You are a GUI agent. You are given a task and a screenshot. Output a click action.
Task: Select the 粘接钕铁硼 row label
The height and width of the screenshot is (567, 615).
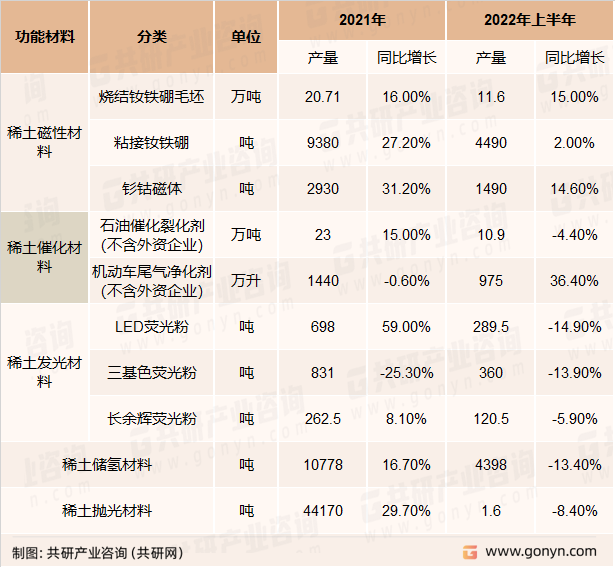(151, 143)
